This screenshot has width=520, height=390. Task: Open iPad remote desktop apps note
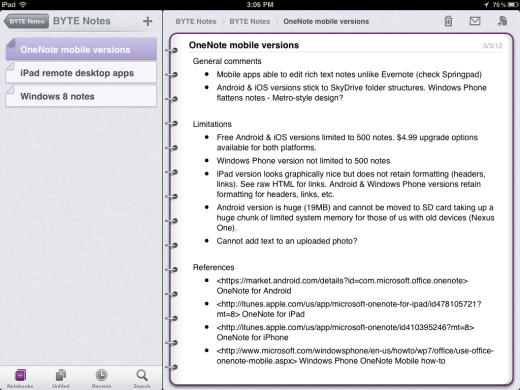pyautogui.click(x=81, y=73)
